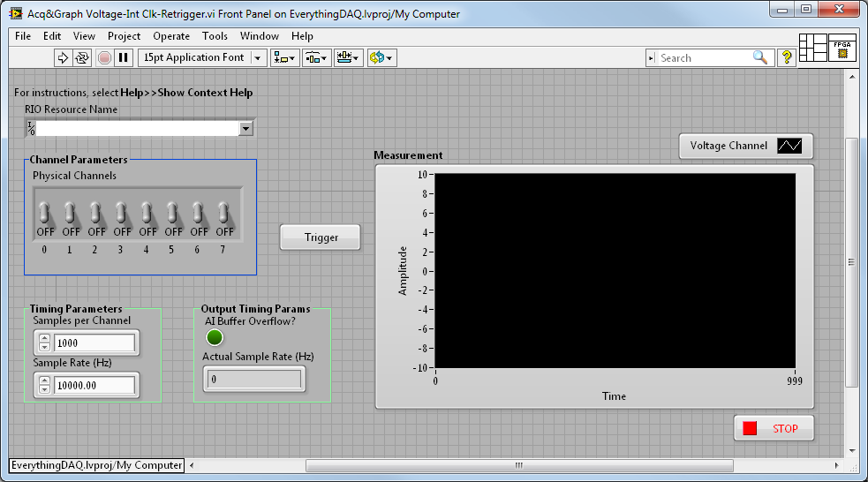This screenshot has height=482, width=868.
Task: Click the Amplitude axis label
Action: click(403, 271)
